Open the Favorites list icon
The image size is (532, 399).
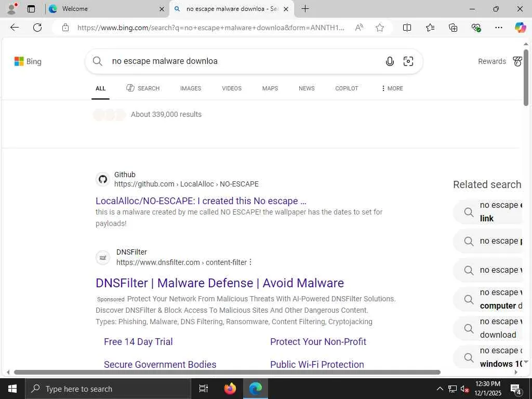pos(430,28)
